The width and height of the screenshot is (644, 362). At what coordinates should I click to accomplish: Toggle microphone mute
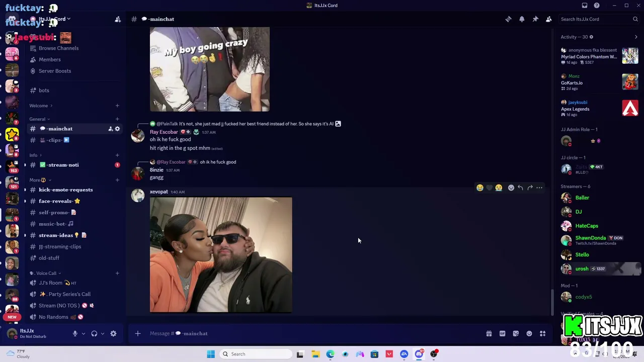tap(75, 333)
